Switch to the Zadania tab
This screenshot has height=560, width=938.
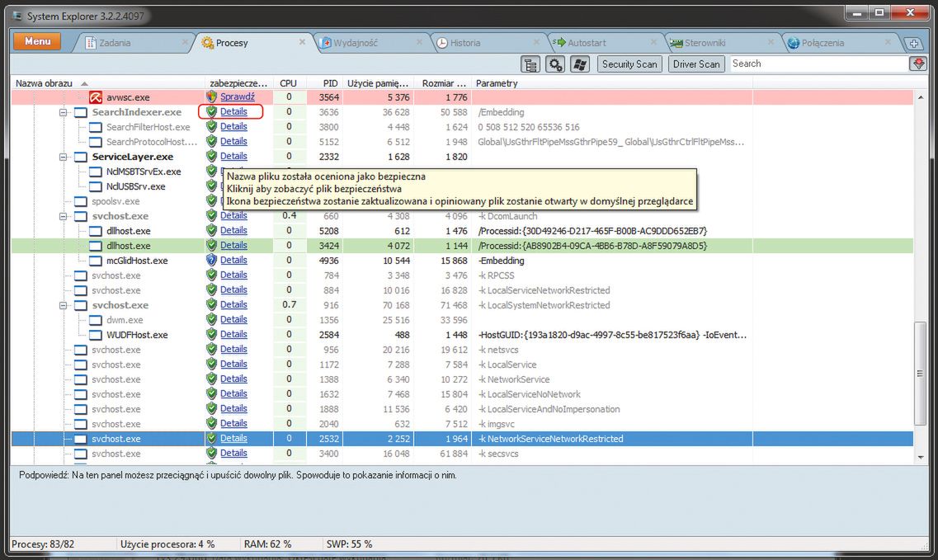[x=115, y=43]
